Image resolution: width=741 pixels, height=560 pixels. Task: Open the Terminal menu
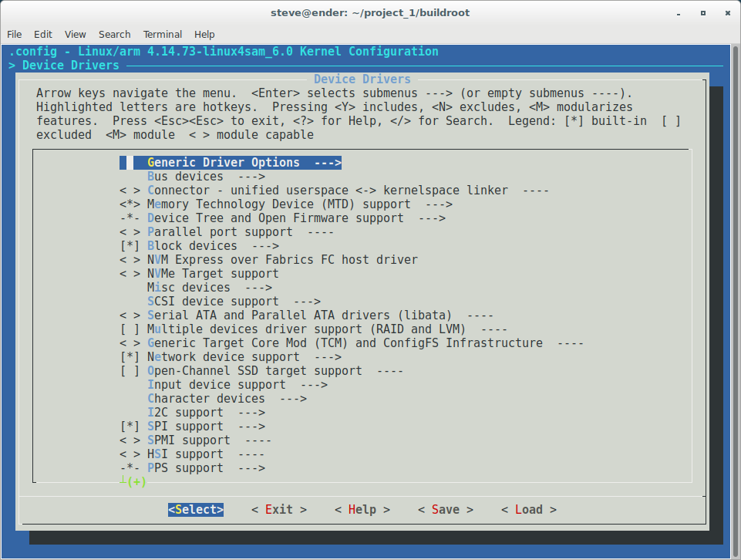click(x=162, y=34)
